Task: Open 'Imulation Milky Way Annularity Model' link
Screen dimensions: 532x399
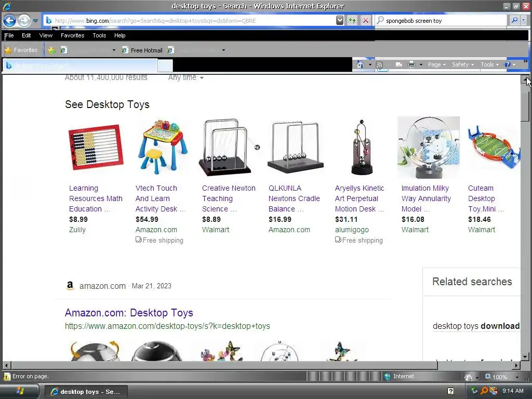Action: [426, 198]
